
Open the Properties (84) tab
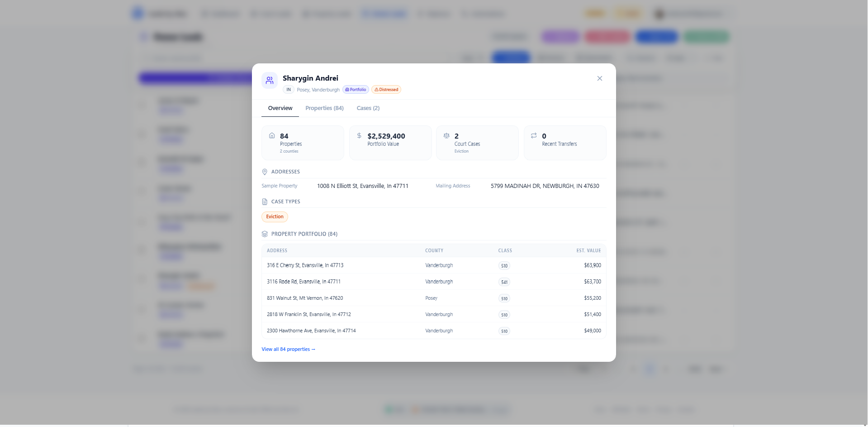pyautogui.click(x=324, y=108)
